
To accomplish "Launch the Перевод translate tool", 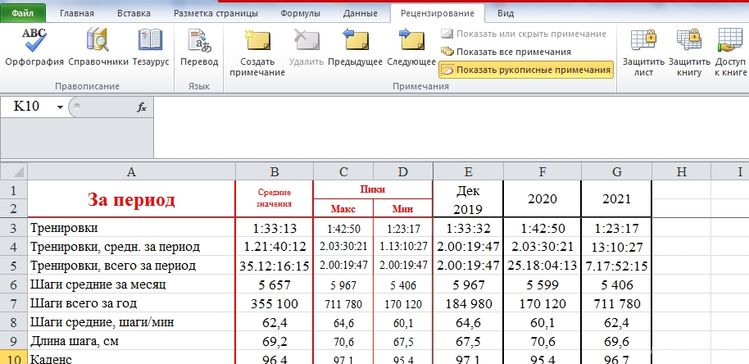I will (x=199, y=47).
